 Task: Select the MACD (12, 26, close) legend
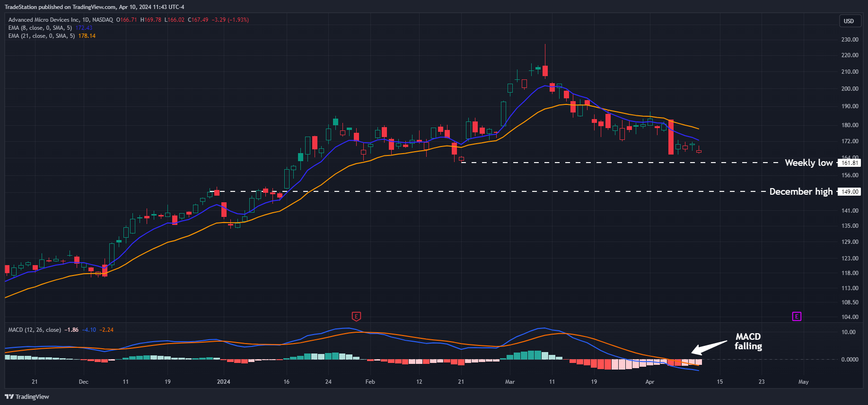(x=35, y=330)
